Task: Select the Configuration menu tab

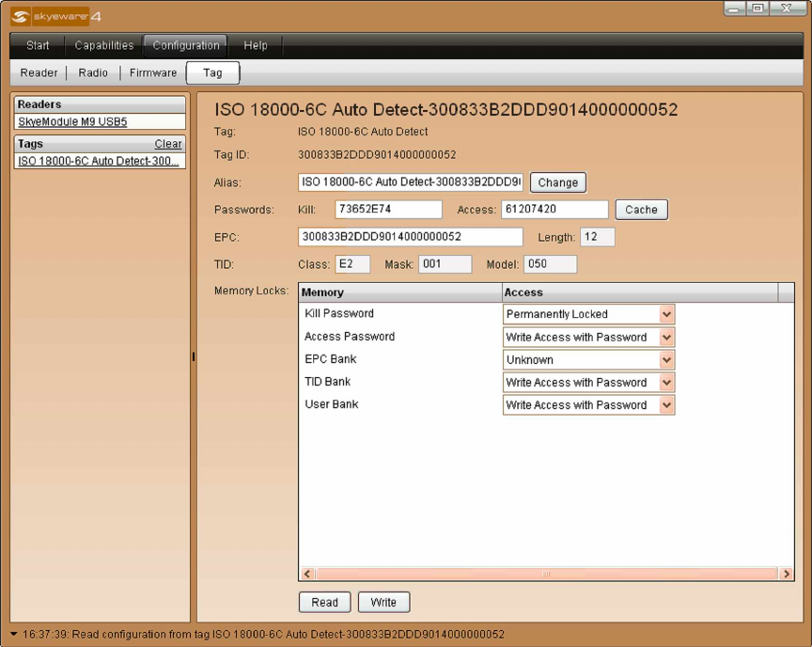Action: click(186, 45)
